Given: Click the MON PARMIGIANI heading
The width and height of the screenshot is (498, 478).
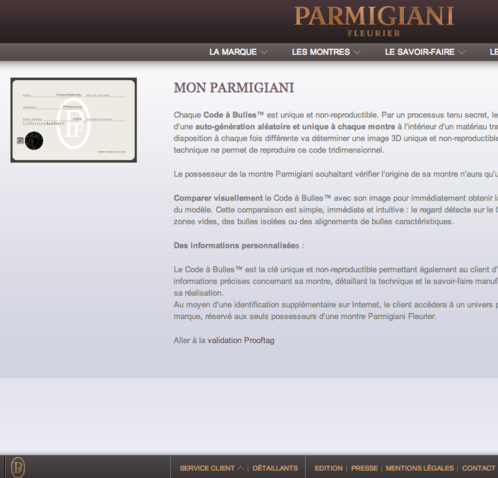Looking at the screenshot, I should tap(234, 88).
